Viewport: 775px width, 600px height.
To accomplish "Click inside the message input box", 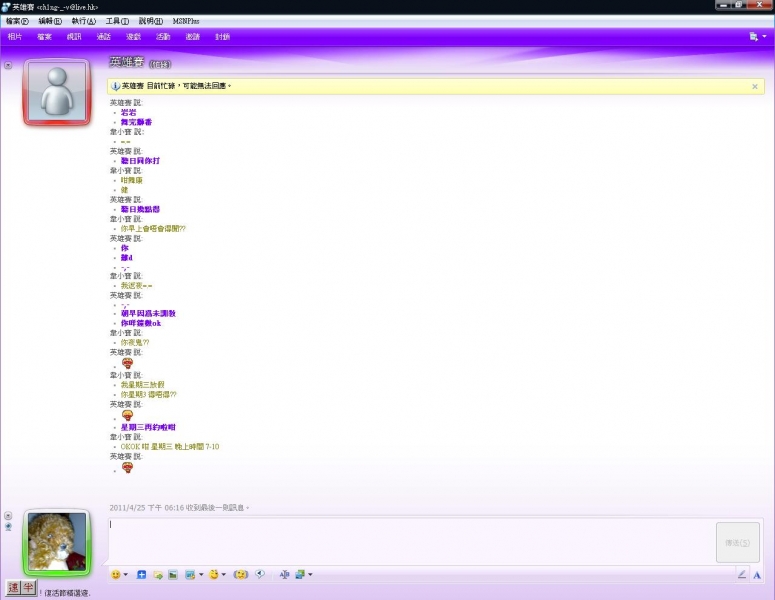I will 410,542.
